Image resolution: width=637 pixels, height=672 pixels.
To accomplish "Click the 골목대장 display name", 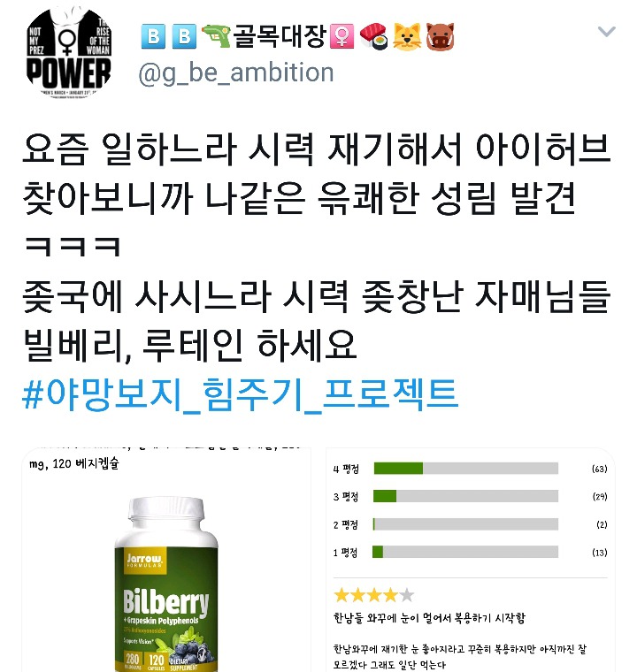I will pos(280,36).
